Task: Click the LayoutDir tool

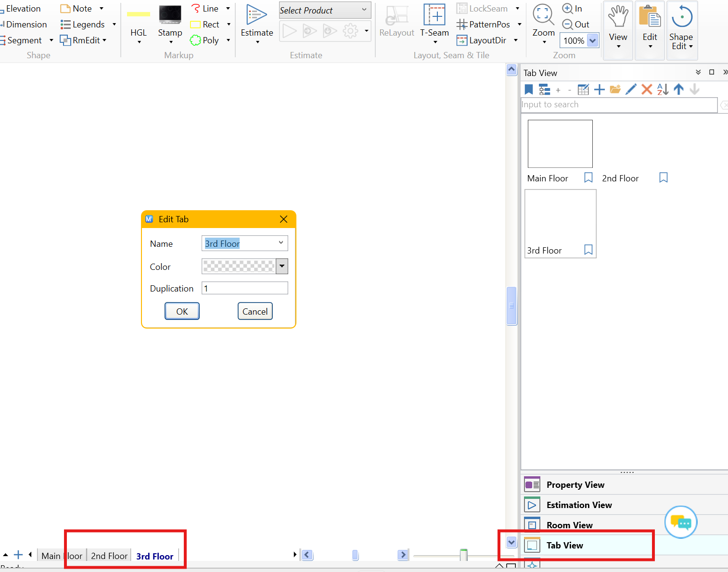Action: (482, 40)
